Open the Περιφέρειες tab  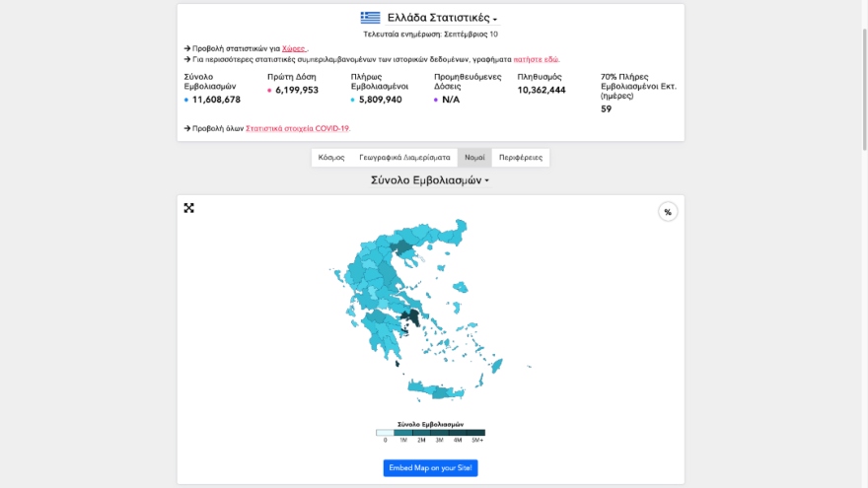pyautogui.click(x=521, y=158)
